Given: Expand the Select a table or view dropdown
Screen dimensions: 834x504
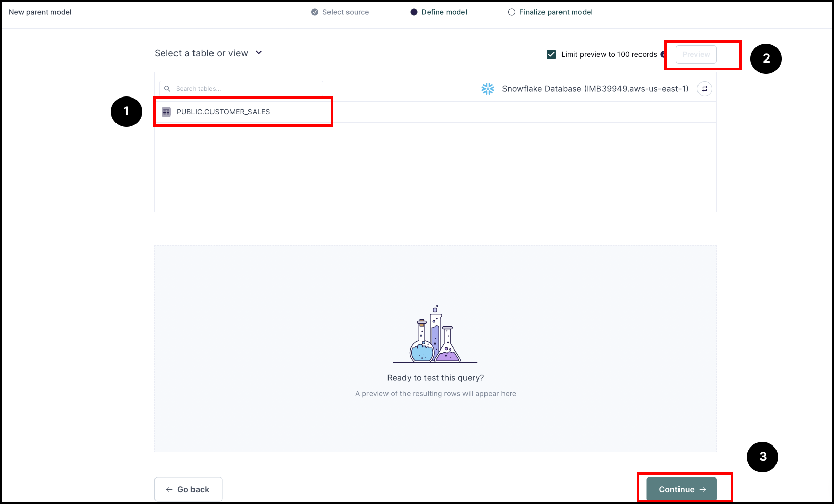Looking at the screenshot, I should pos(259,53).
